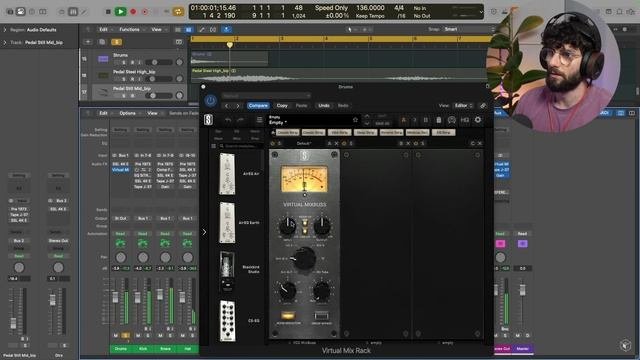Click the Stop button in transport
Image resolution: width=640 pixels, height=360 pixels.
click(x=108, y=12)
